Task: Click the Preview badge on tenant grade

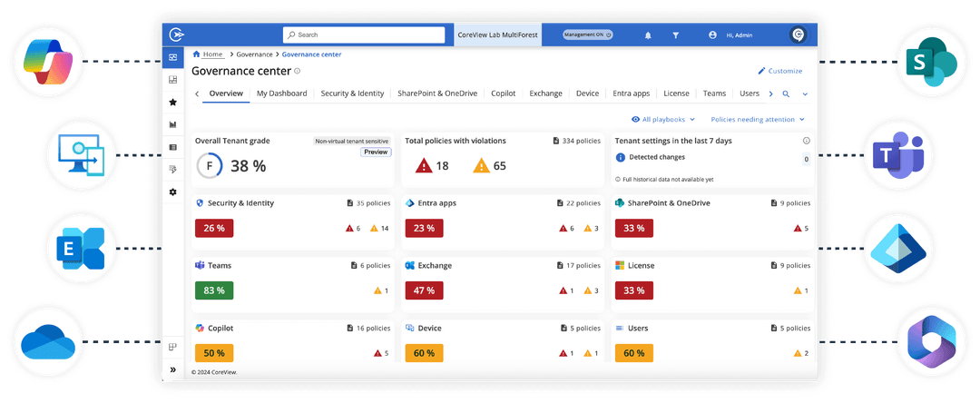Action: click(376, 152)
